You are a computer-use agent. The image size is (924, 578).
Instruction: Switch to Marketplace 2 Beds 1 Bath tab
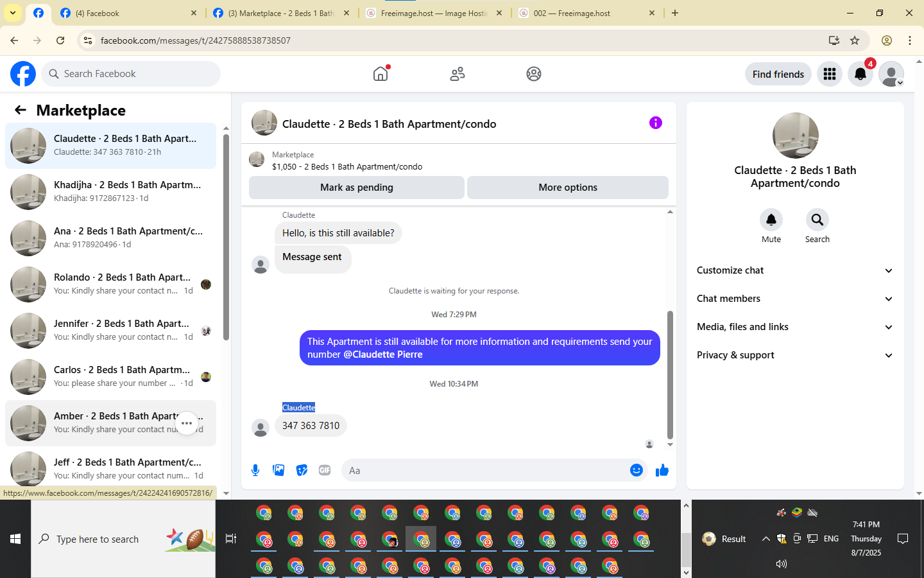282,13
